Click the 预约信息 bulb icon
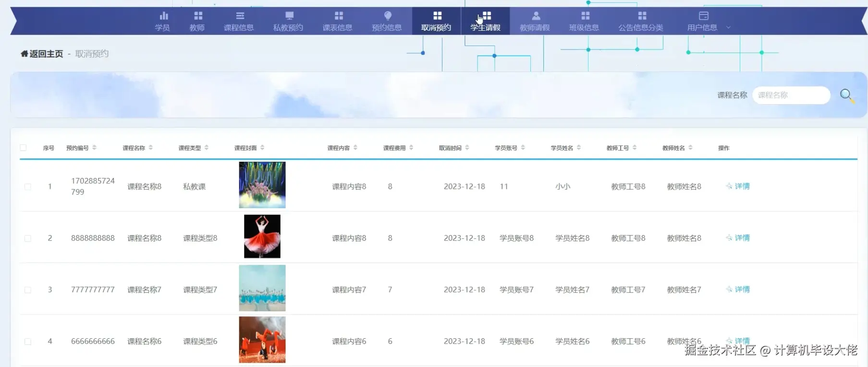This screenshot has height=367, width=868. [x=388, y=16]
